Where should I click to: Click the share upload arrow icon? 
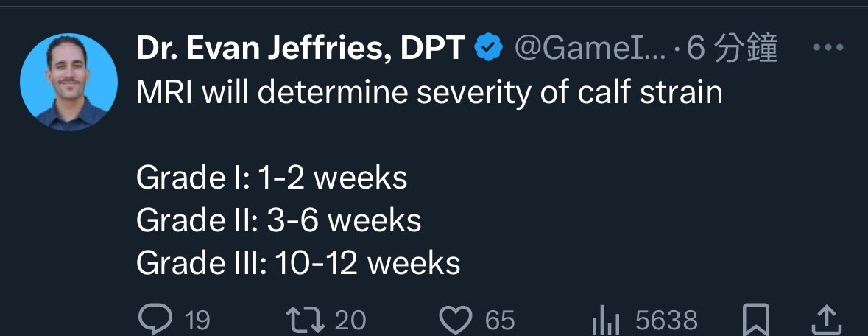coord(826,320)
